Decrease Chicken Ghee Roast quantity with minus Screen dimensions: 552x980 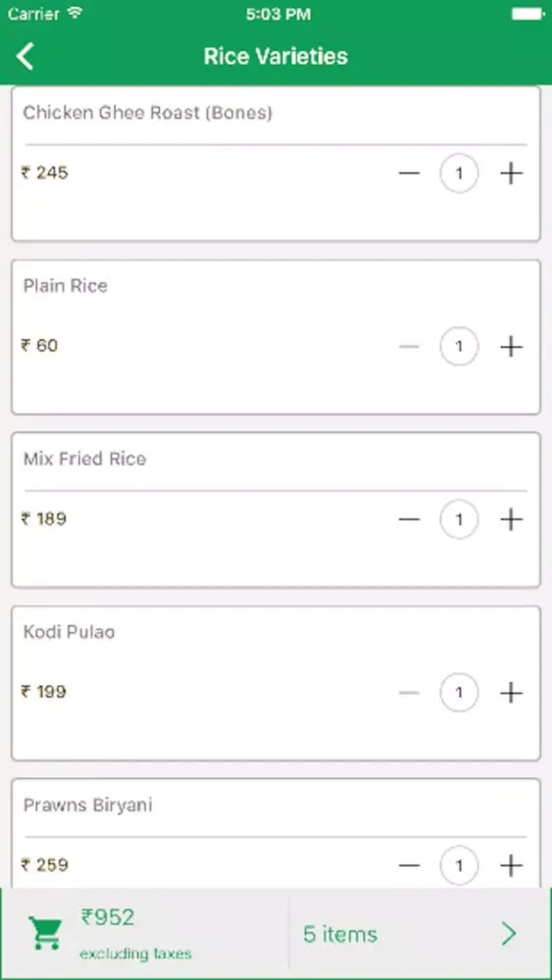409,173
